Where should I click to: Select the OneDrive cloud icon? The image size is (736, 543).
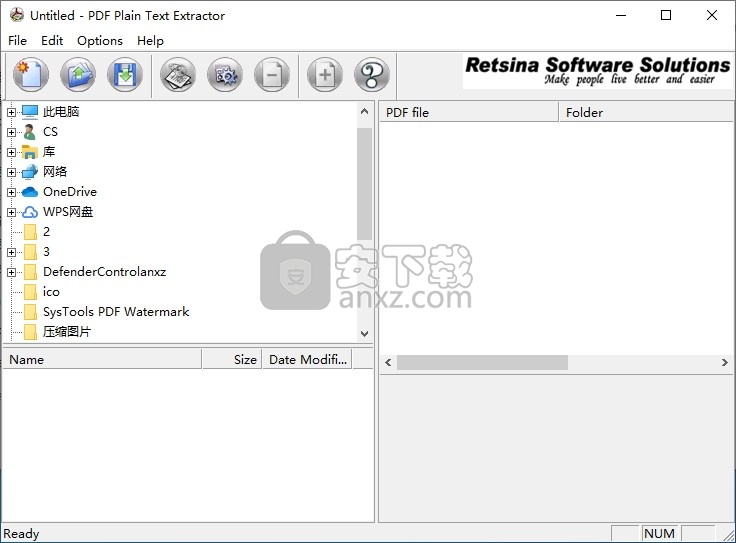(30, 192)
